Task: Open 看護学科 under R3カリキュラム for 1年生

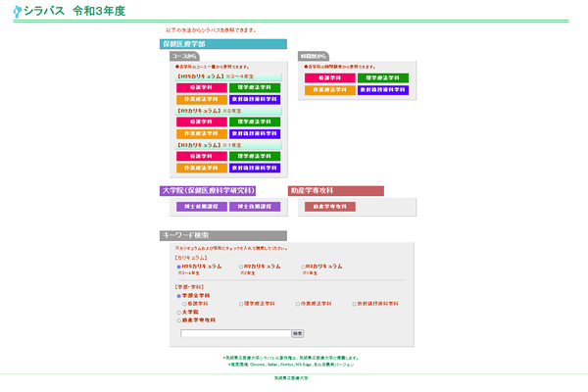Action: pyautogui.click(x=202, y=156)
